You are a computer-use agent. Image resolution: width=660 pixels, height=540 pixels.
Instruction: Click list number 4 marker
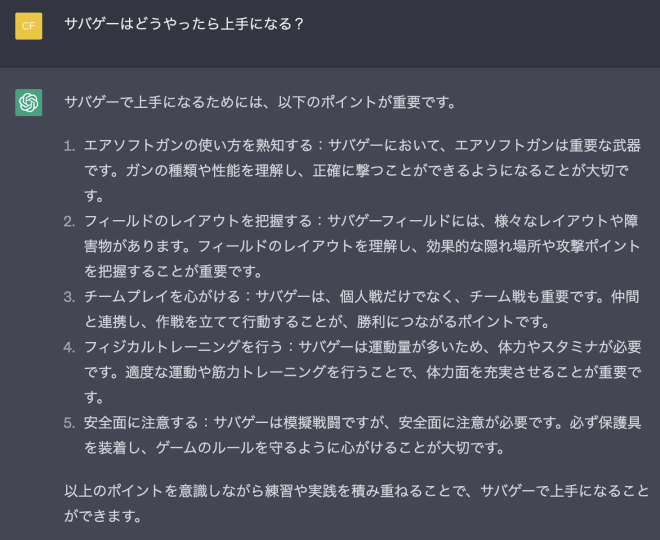(69, 347)
